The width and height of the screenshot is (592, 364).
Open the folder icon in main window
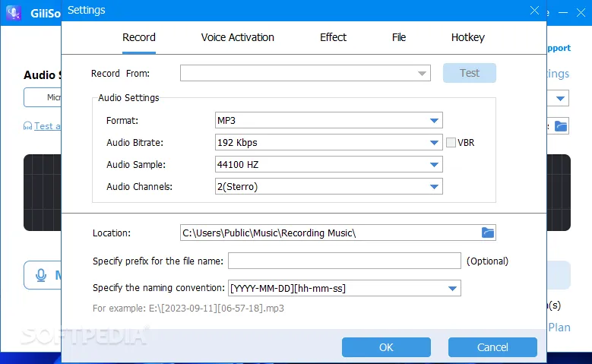tap(561, 126)
